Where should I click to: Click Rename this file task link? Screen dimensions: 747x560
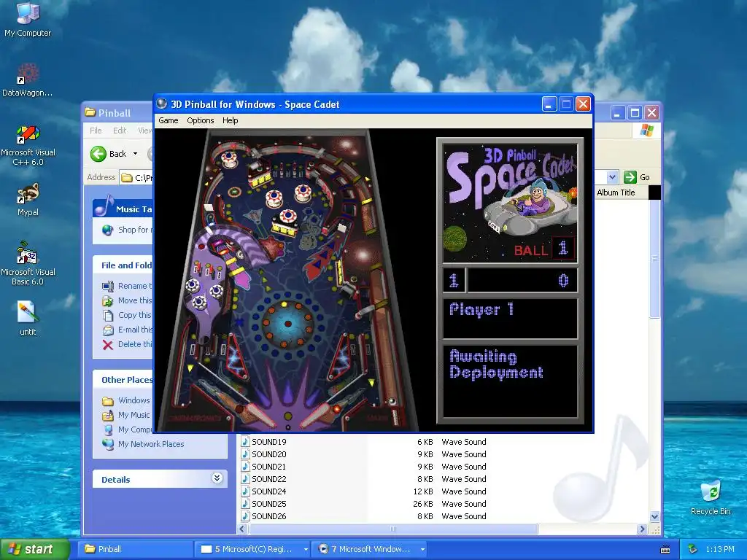point(135,286)
